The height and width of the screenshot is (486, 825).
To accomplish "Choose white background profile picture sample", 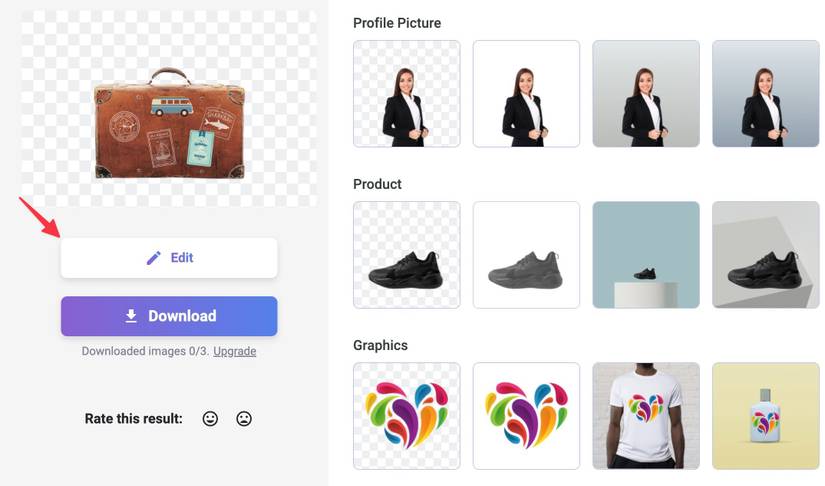I will (526, 94).
